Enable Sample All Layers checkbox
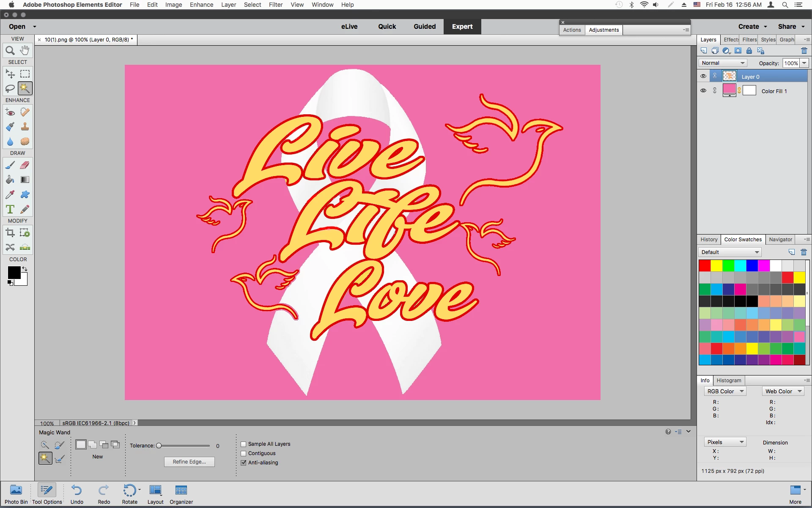812x508 pixels. [x=244, y=444]
